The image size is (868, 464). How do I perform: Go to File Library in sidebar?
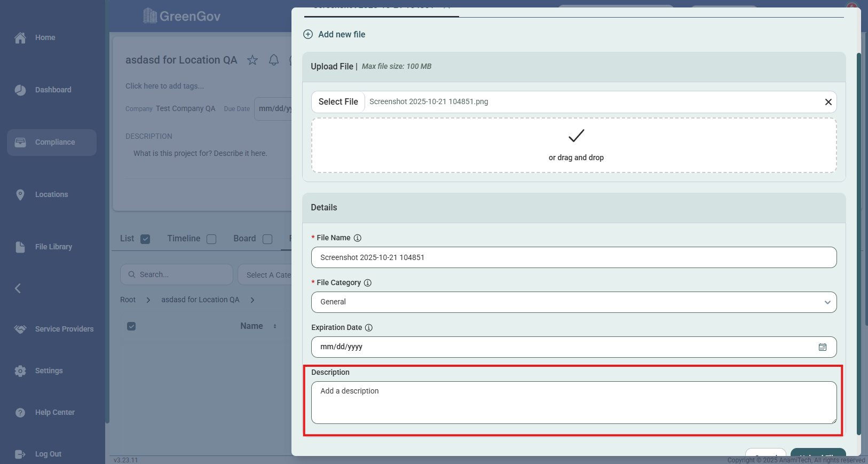pos(53,247)
